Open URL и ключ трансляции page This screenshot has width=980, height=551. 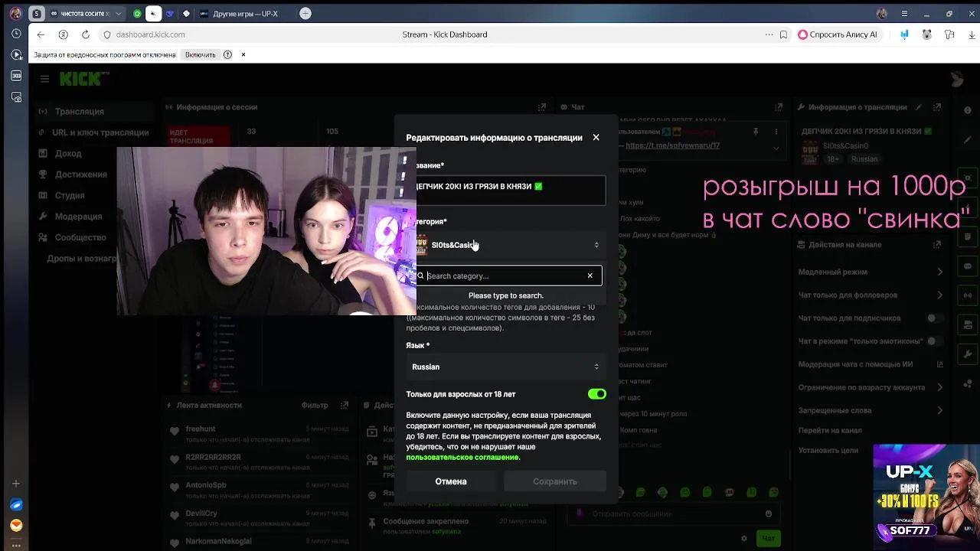[x=93, y=132]
